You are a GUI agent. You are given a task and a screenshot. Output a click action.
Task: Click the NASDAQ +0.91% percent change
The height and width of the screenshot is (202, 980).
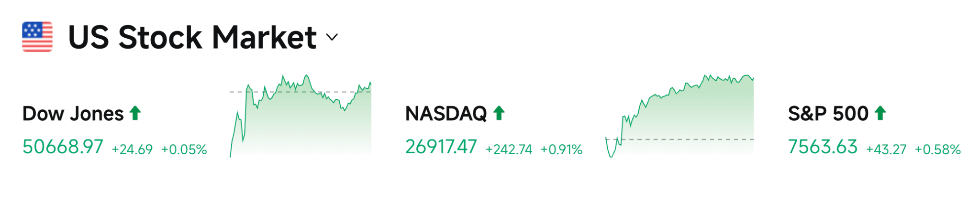(x=562, y=149)
